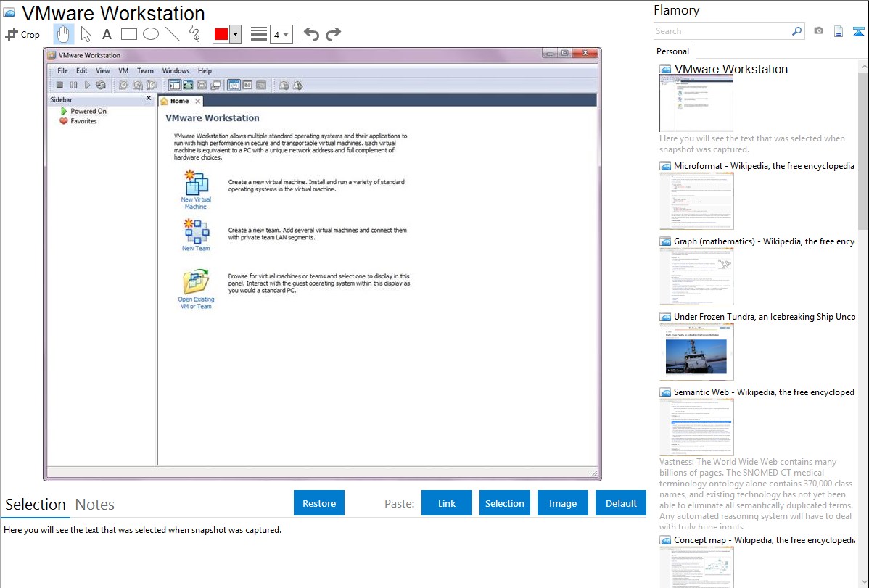Toggle VMware full screen mode button

(189, 86)
